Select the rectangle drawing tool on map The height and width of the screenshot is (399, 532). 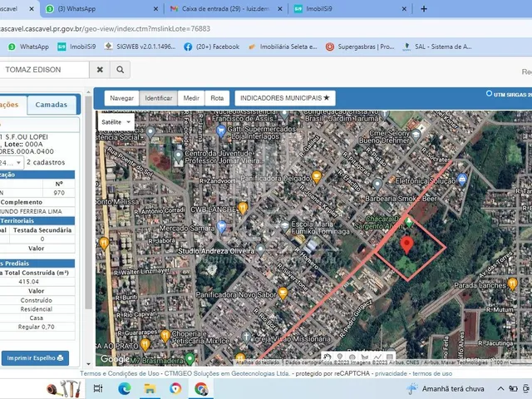click(x=390, y=357)
